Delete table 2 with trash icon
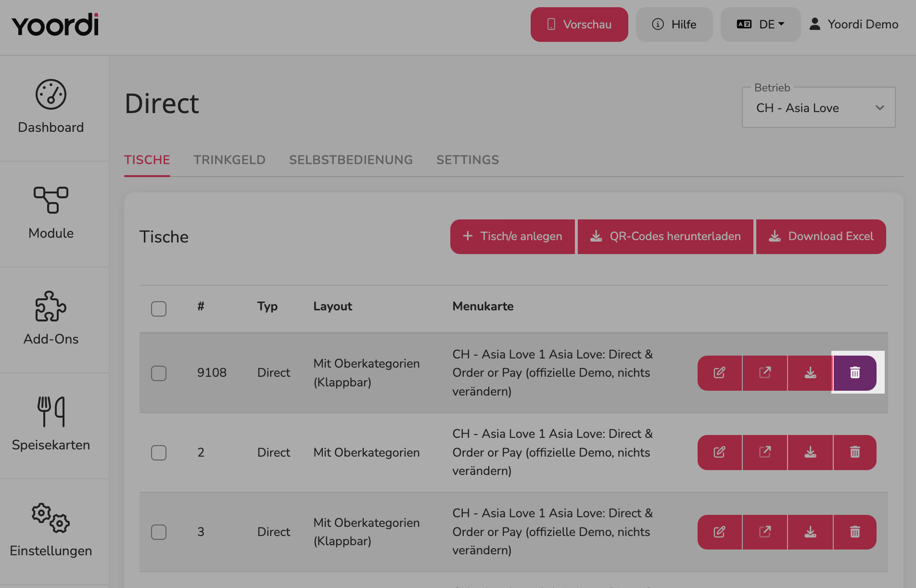916x588 pixels. pyautogui.click(x=855, y=452)
